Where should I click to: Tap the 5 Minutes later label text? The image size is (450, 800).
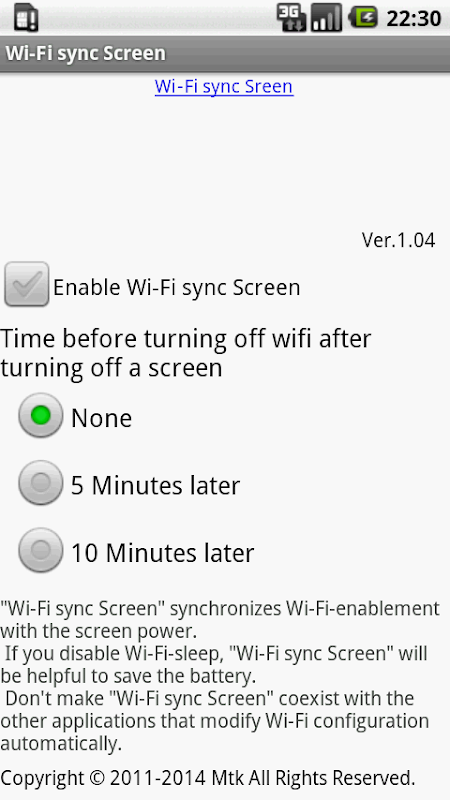point(155,485)
